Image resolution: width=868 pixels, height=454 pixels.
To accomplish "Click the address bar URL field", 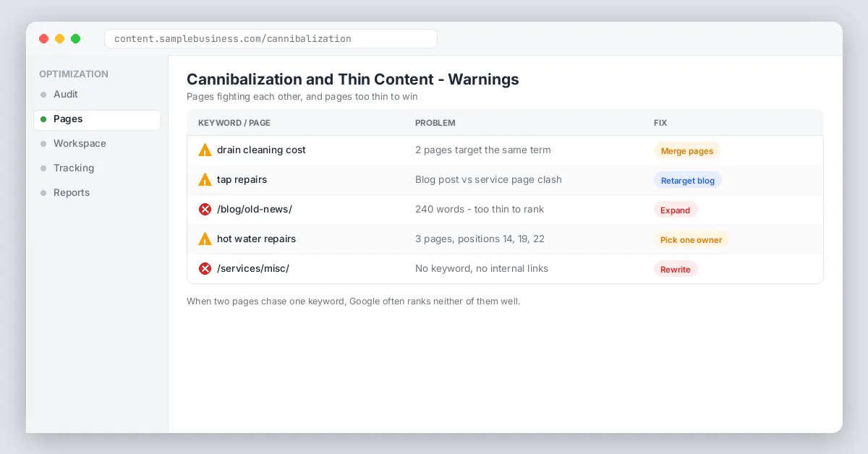I will [271, 39].
